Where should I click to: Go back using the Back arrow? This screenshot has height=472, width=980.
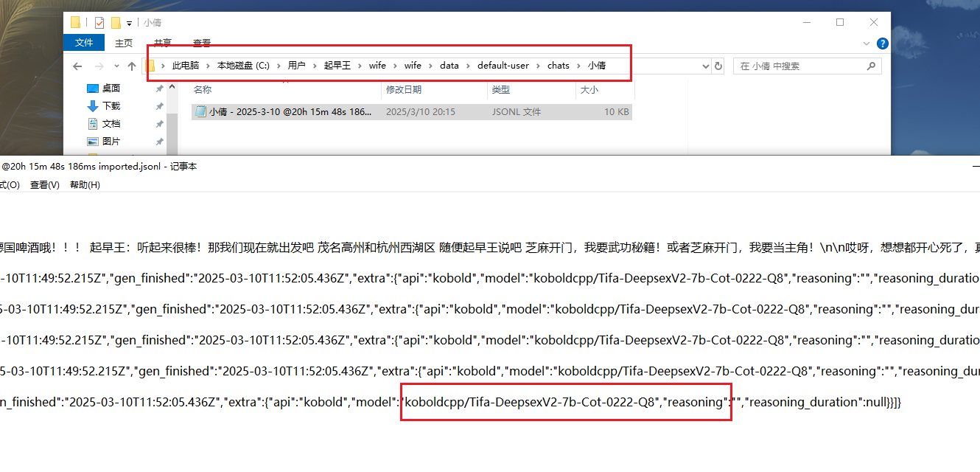click(77, 66)
